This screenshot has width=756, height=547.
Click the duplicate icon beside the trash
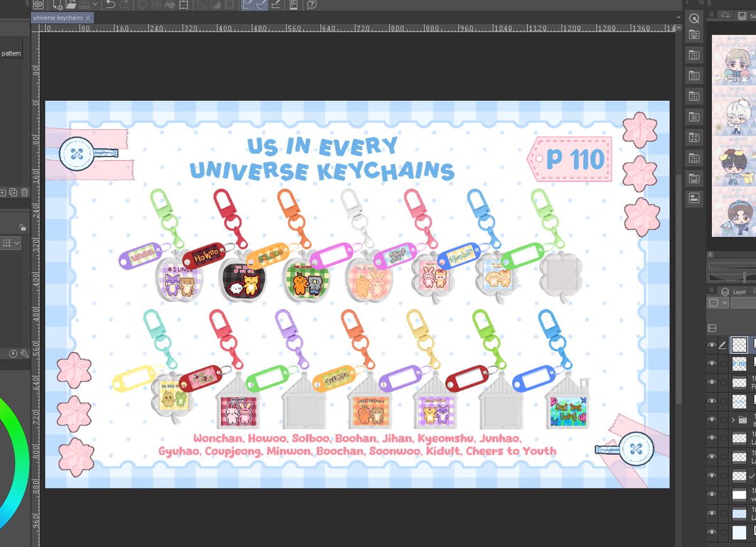click(13, 192)
